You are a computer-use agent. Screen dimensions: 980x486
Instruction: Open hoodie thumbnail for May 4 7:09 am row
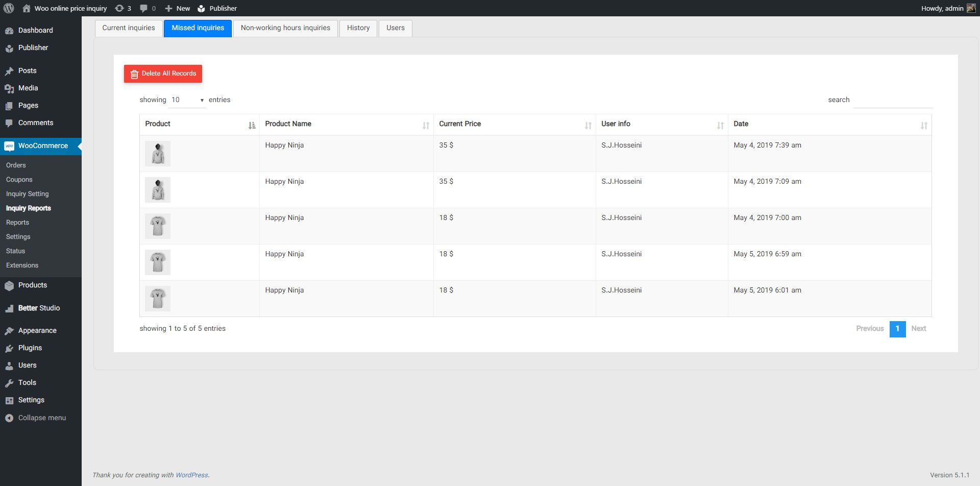click(158, 190)
